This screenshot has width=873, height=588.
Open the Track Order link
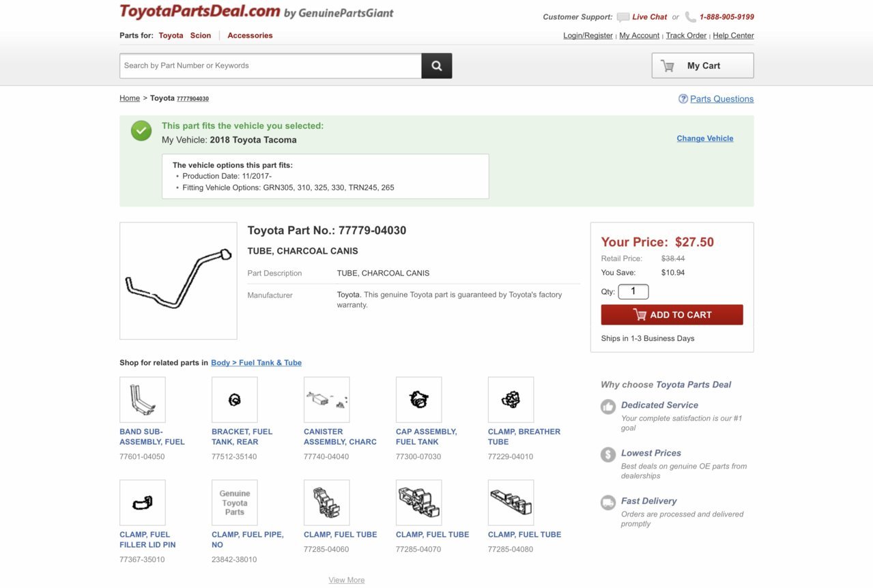(x=686, y=35)
